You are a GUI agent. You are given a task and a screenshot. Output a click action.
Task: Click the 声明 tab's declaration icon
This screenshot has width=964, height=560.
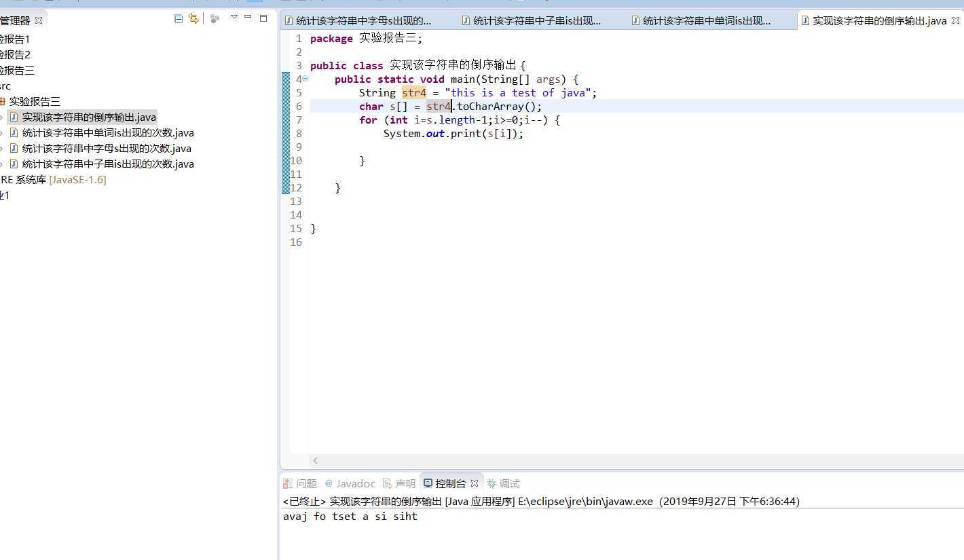tap(387, 483)
